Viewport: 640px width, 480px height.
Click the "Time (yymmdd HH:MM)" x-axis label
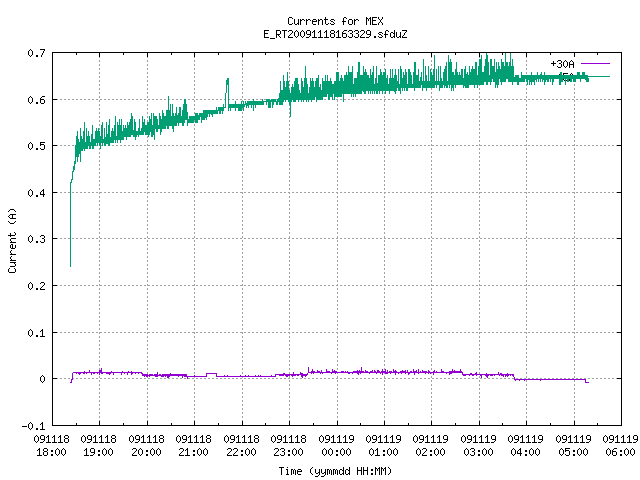335,471
